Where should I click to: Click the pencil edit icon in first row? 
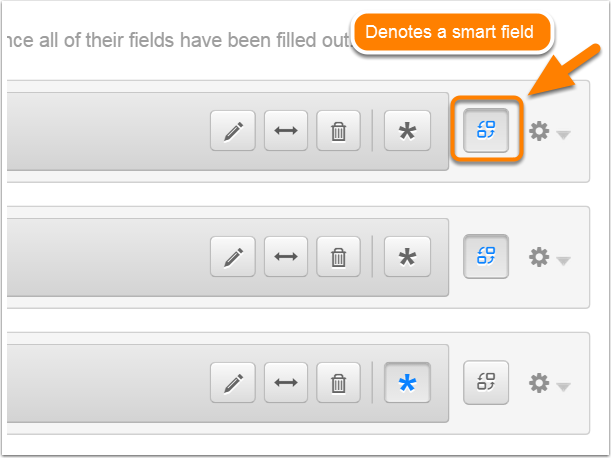pyautogui.click(x=233, y=131)
